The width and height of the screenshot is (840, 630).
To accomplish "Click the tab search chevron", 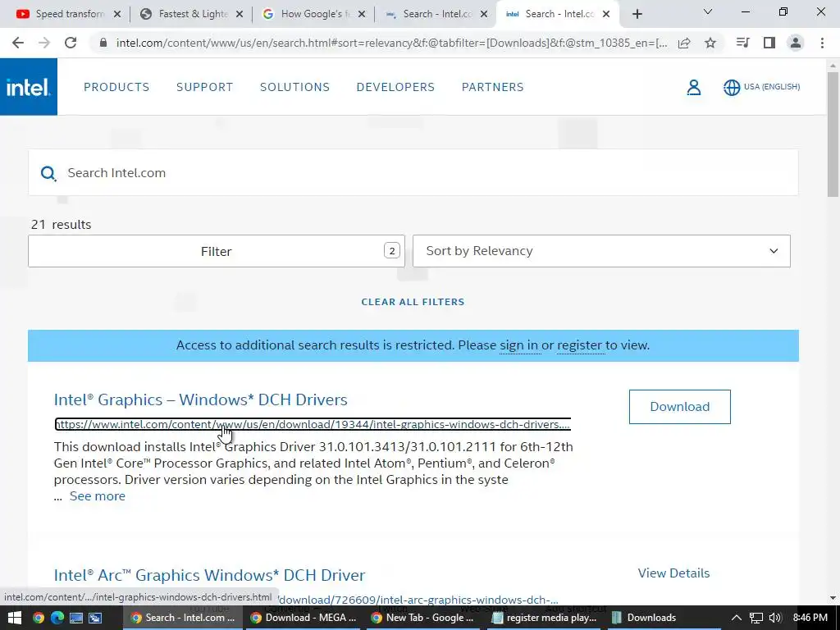I will tap(708, 11).
